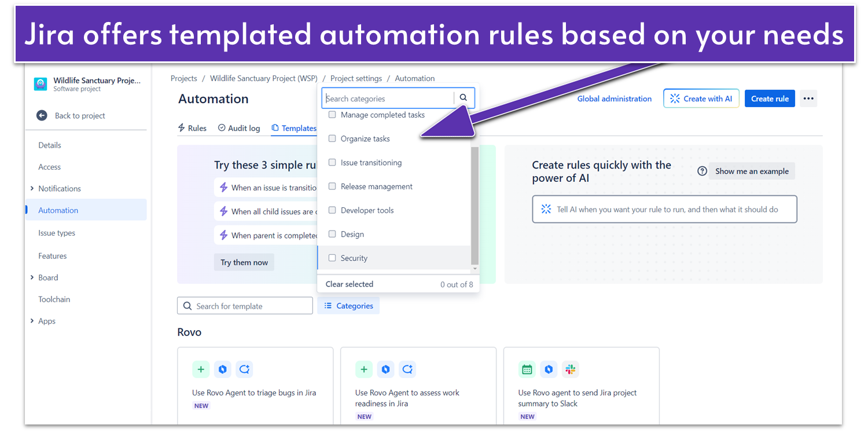Click the refresh icon on triage bugs card
Screen dimensions: 868x432
[x=244, y=369]
